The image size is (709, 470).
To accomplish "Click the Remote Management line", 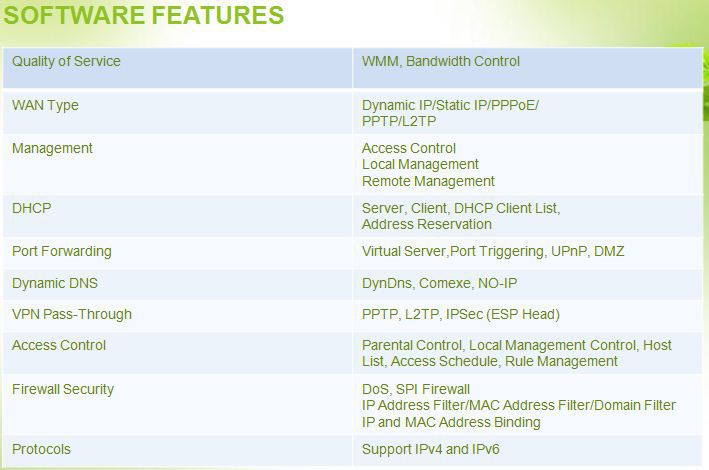I will point(428,181).
